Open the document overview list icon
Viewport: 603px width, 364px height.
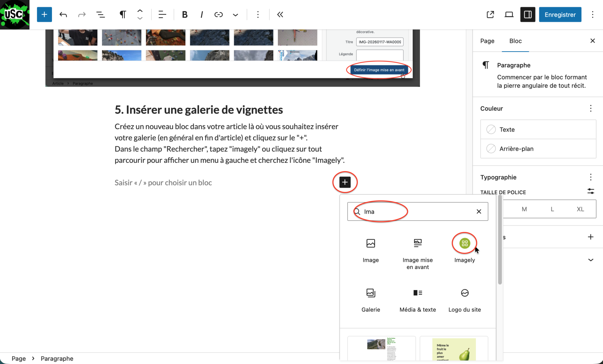(x=101, y=15)
